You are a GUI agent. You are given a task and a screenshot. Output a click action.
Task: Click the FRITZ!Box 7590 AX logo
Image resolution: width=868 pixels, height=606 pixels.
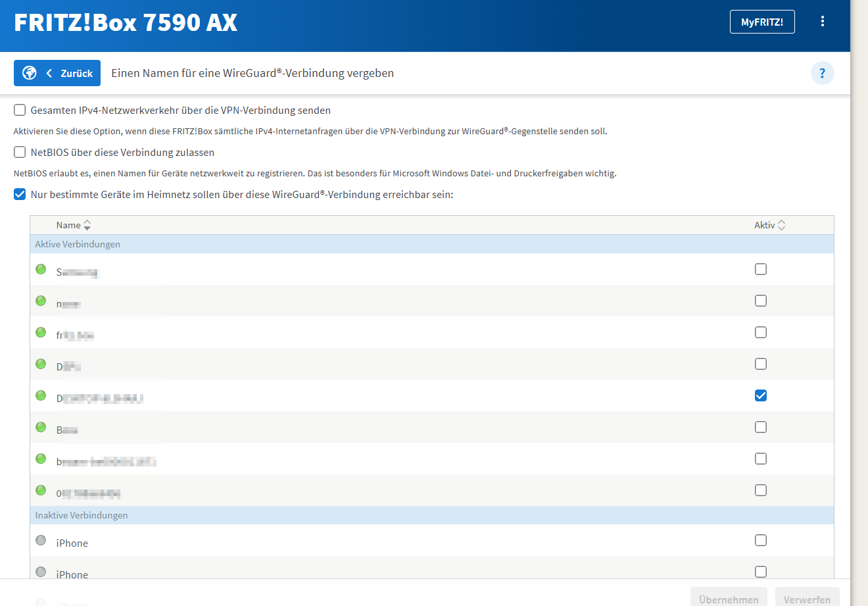(126, 22)
